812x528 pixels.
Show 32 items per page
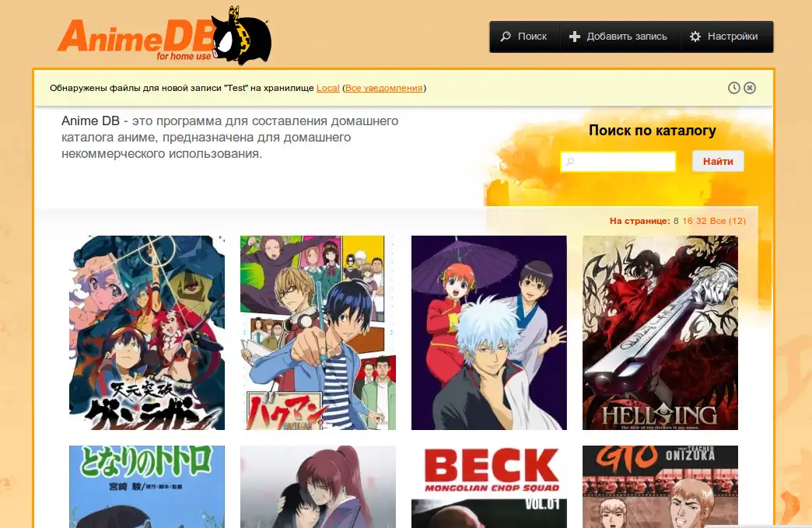702,221
